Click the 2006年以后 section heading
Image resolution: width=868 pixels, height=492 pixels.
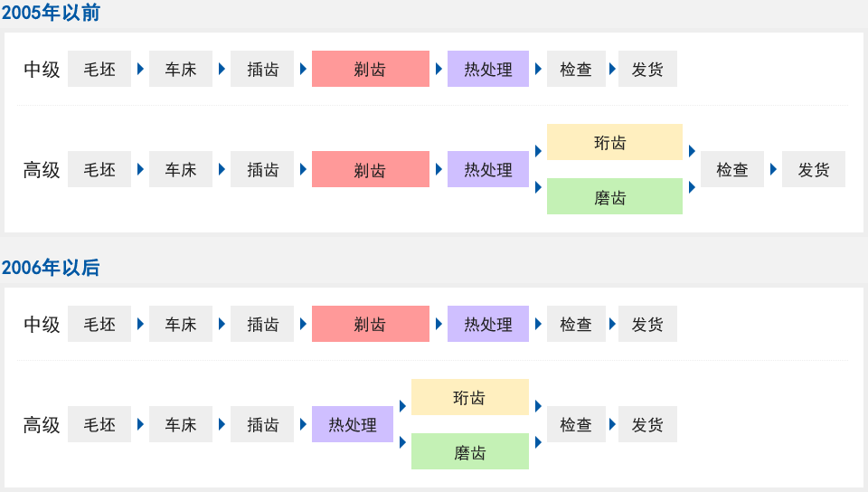[x=51, y=268]
